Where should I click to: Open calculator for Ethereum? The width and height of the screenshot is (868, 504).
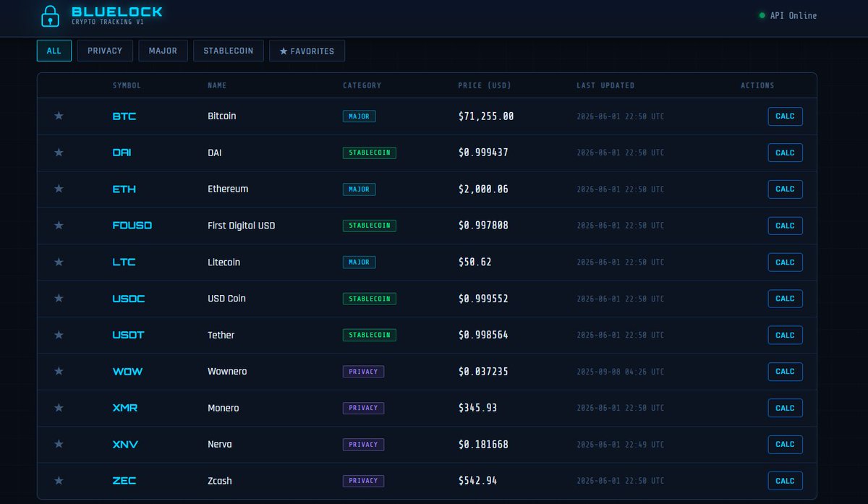785,189
